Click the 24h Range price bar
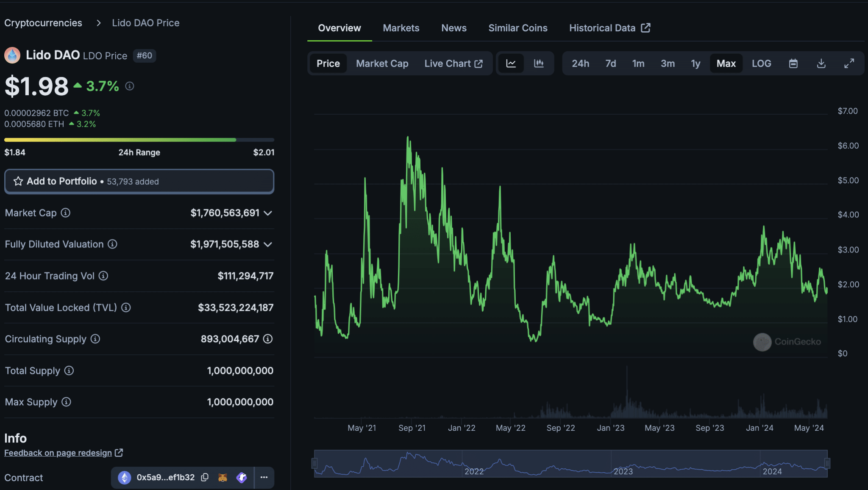 pos(139,139)
